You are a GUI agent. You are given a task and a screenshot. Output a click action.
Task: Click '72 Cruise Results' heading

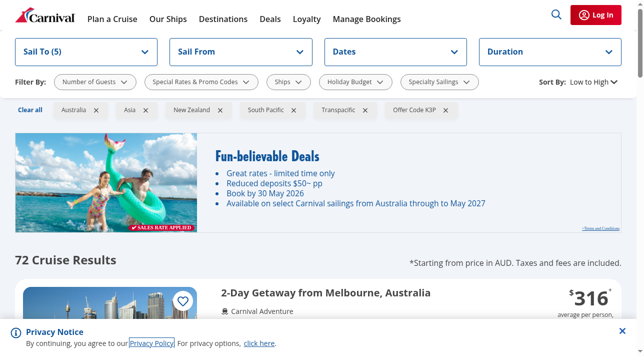click(x=65, y=260)
